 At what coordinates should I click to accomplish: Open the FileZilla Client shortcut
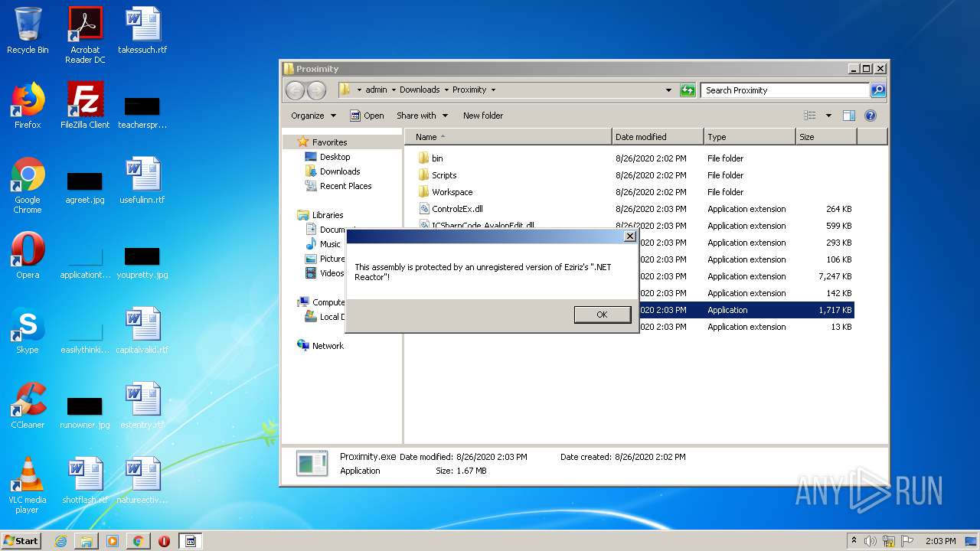pos(85,106)
